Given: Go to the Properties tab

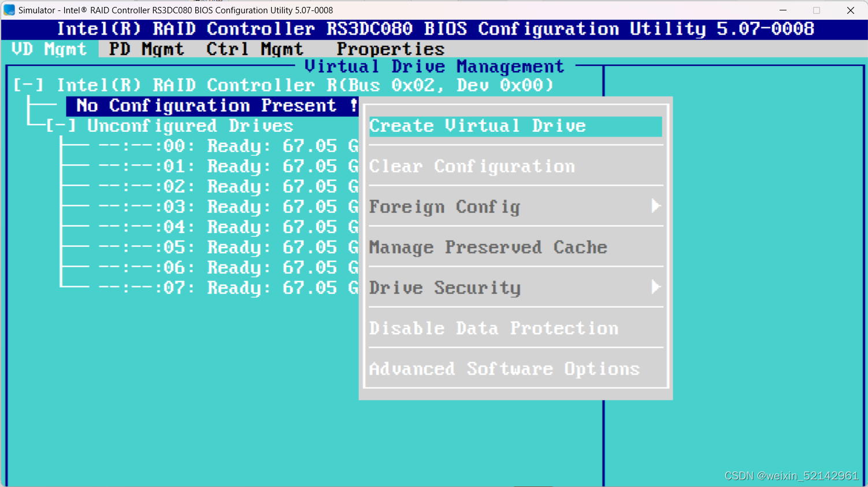Looking at the screenshot, I should (391, 49).
